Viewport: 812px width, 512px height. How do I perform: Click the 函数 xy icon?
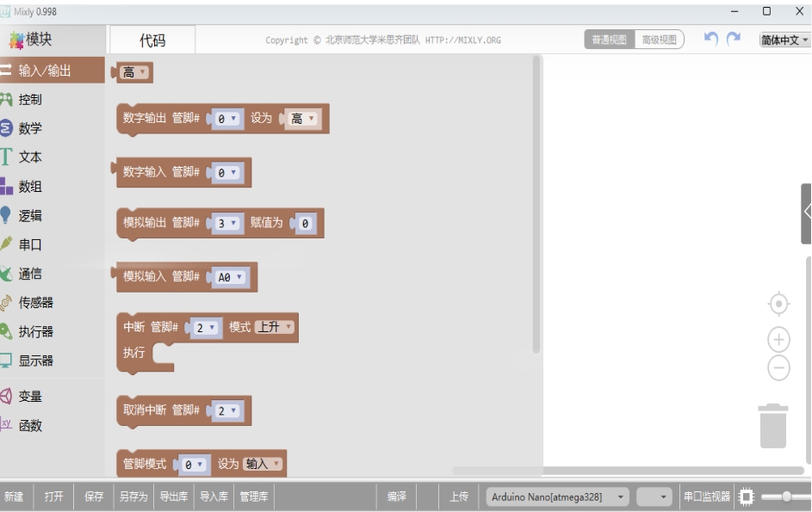(6, 424)
